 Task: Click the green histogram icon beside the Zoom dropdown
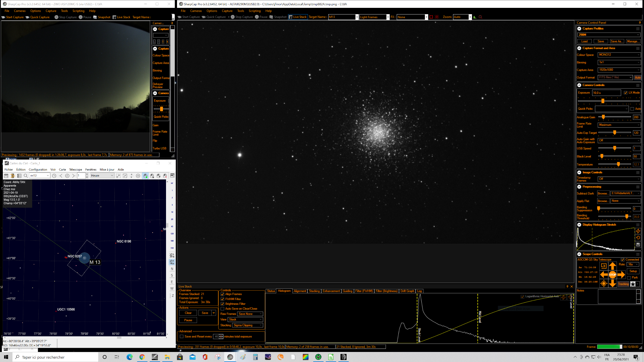(x=475, y=17)
